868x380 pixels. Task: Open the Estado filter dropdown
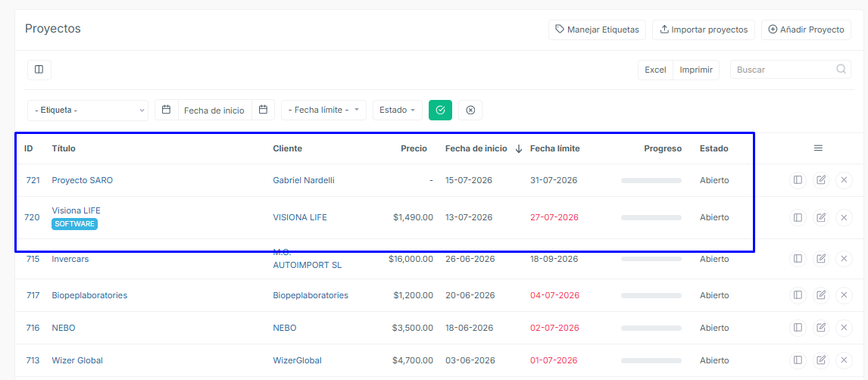(398, 110)
